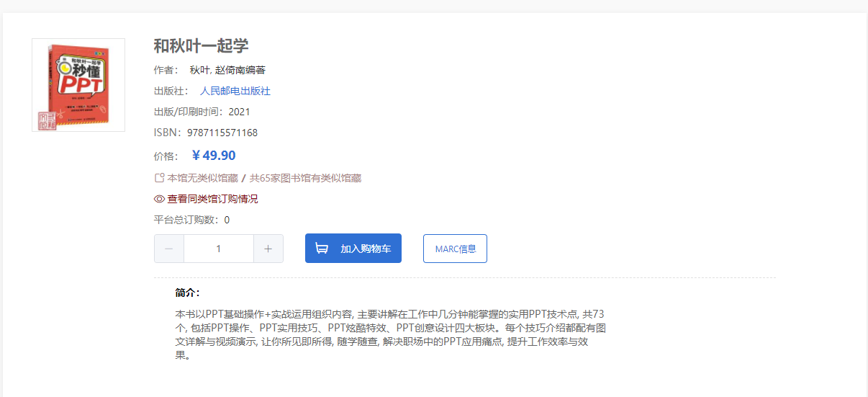Click the 秒懂PPT book cover thumbnail
Image resolution: width=868 pixels, height=397 pixels.
78,85
